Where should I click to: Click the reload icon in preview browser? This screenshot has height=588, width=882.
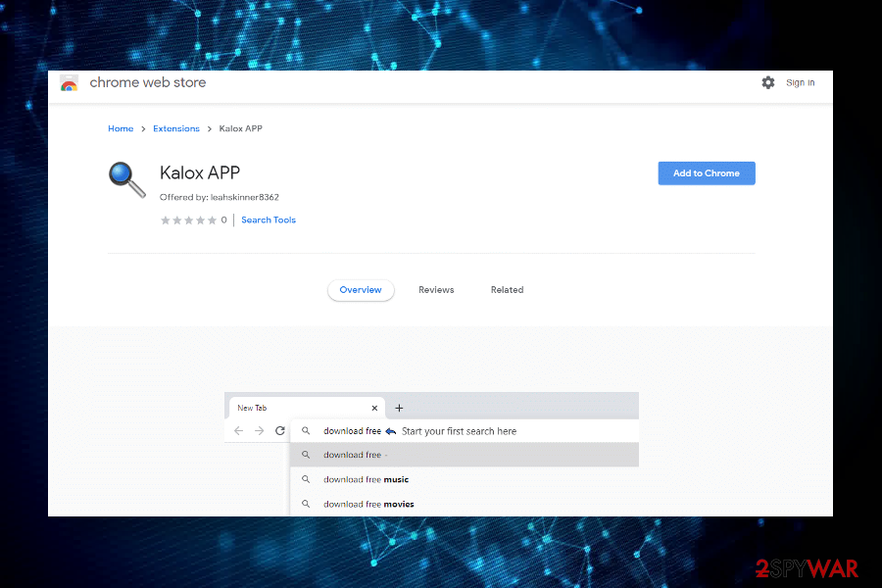coord(280,431)
